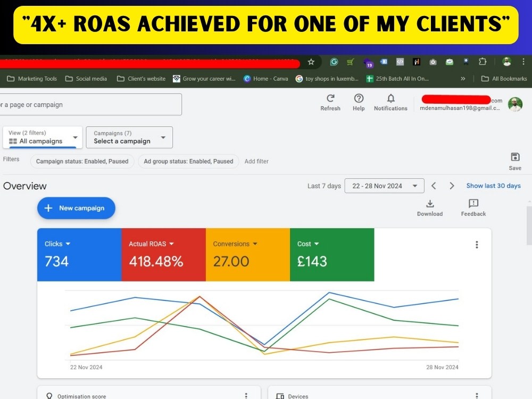The height and width of the screenshot is (399, 532).
Task: Open the Client's website bookmark folder
Action: coord(141,79)
